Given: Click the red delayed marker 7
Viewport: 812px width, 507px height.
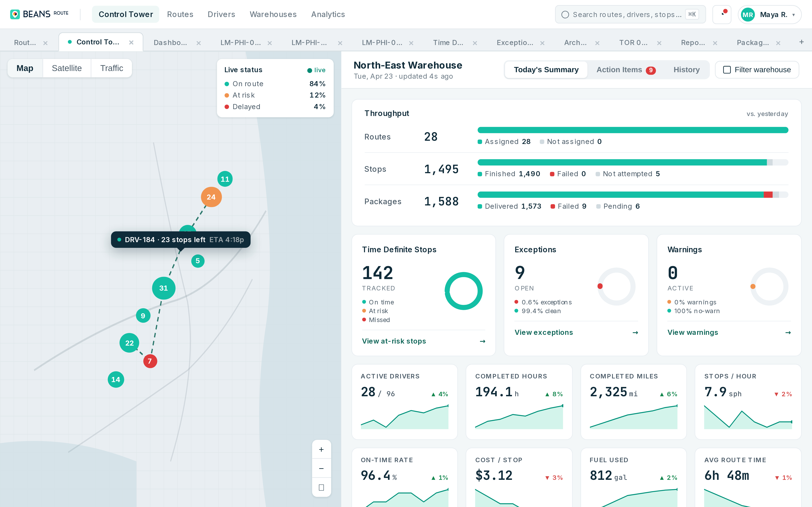Looking at the screenshot, I should pyautogui.click(x=150, y=361).
